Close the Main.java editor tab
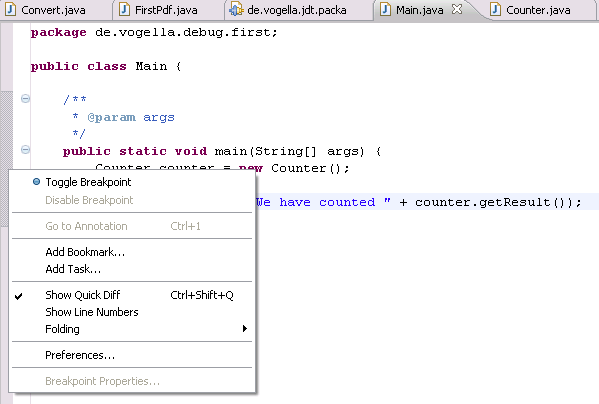 tap(457, 9)
